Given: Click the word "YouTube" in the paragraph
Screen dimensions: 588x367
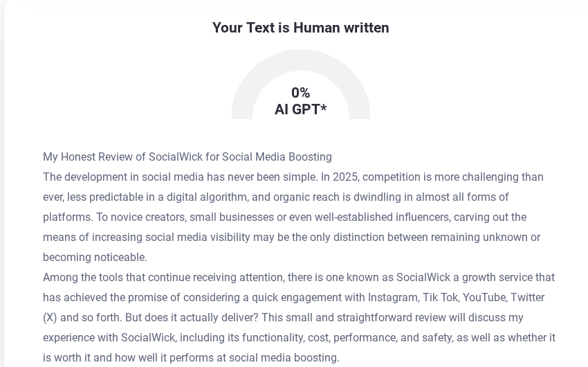Looking at the screenshot, I should click(484, 298).
